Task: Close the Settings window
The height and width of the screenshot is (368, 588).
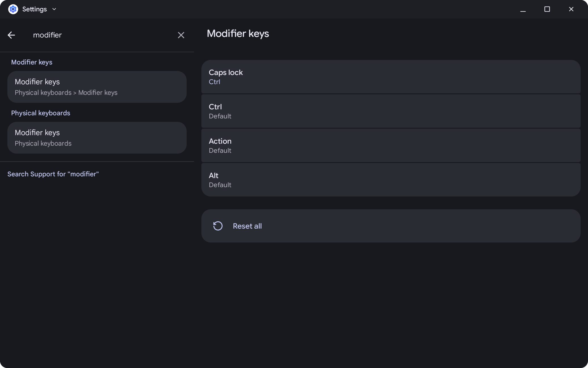Action: click(571, 9)
